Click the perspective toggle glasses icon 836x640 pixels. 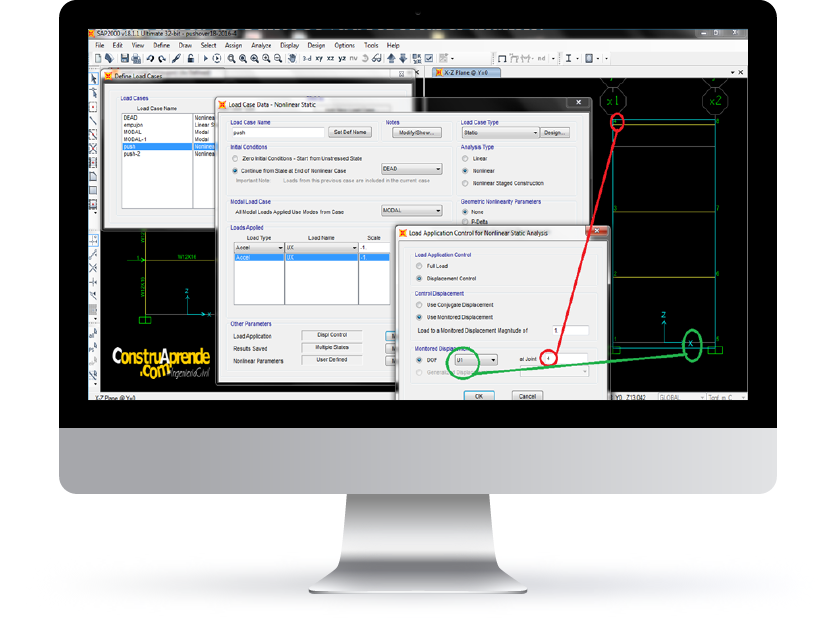click(x=377, y=58)
